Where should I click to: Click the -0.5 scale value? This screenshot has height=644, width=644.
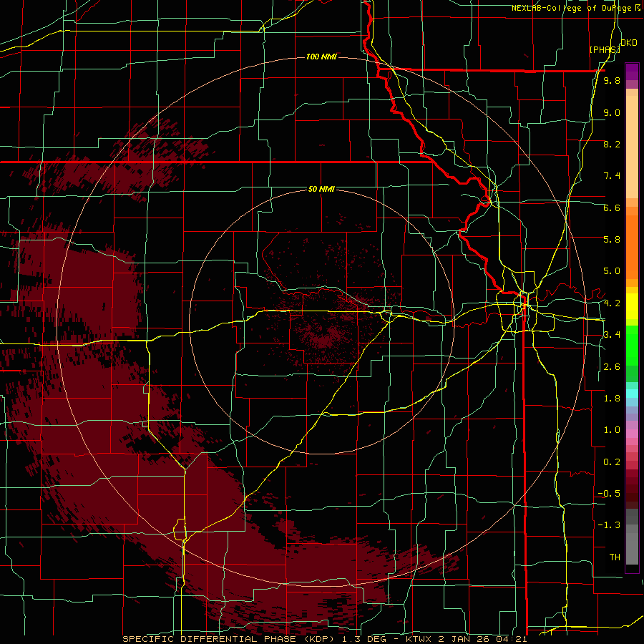[x=609, y=494]
